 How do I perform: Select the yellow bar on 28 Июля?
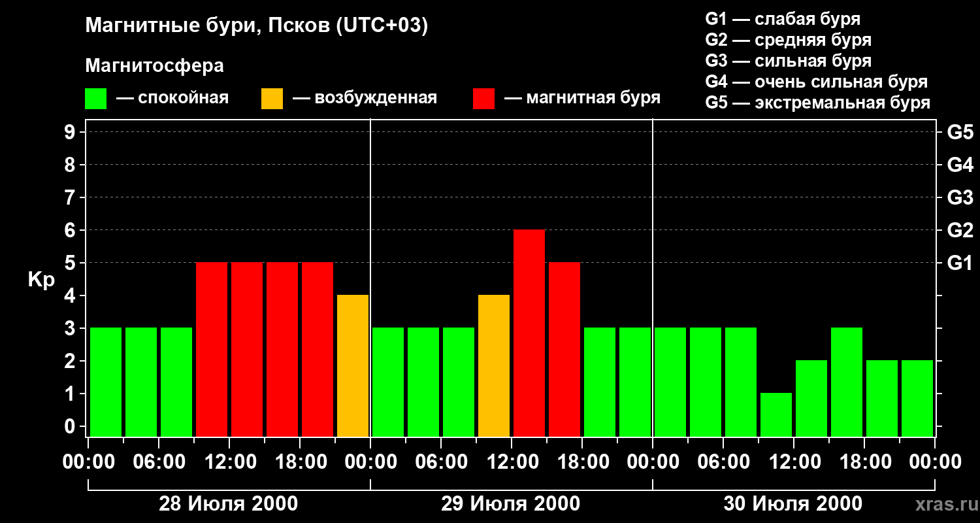click(x=353, y=366)
